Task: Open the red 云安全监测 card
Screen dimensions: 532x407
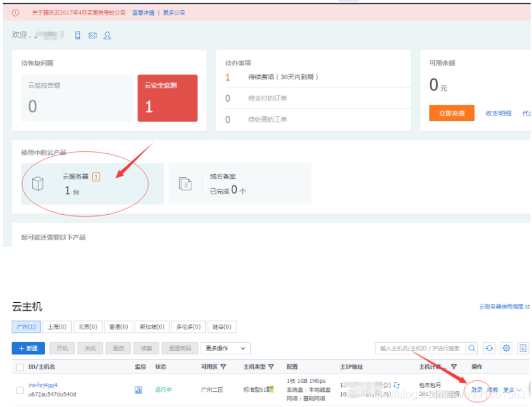Action: (168, 98)
